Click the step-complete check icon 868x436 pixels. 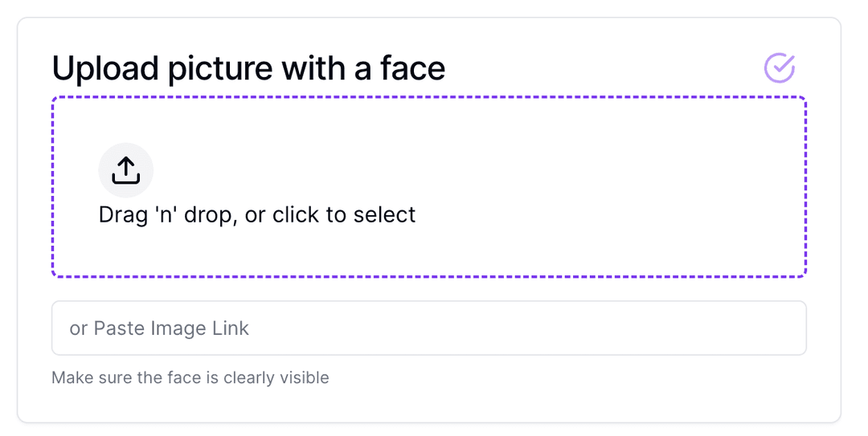pyautogui.click(x=779, y=68)
